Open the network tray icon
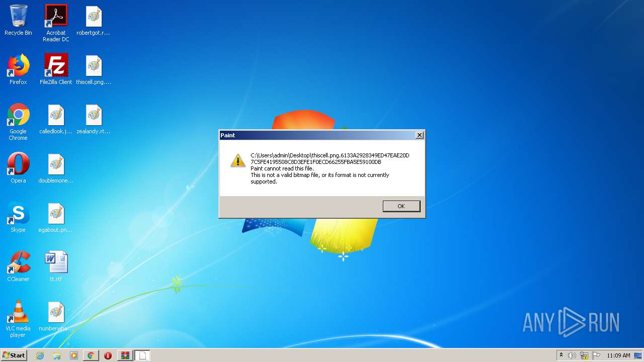Image resolution: width=644 pixels, height=362 pixels. (584, 355)
